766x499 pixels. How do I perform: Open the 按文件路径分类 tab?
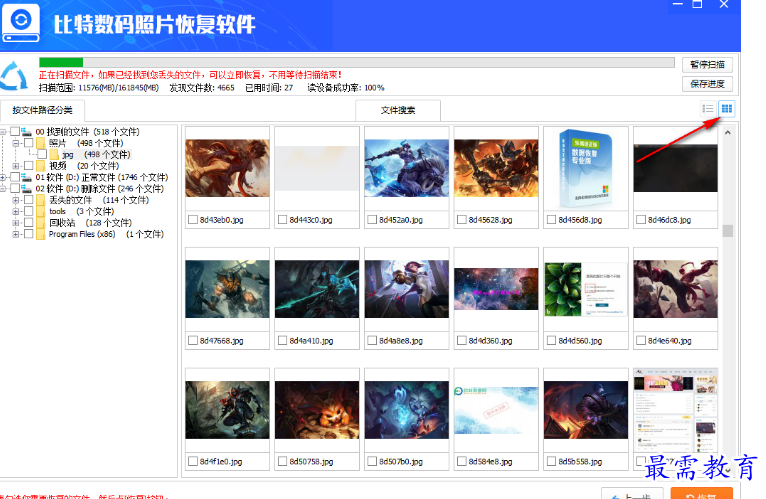(43, 110)
